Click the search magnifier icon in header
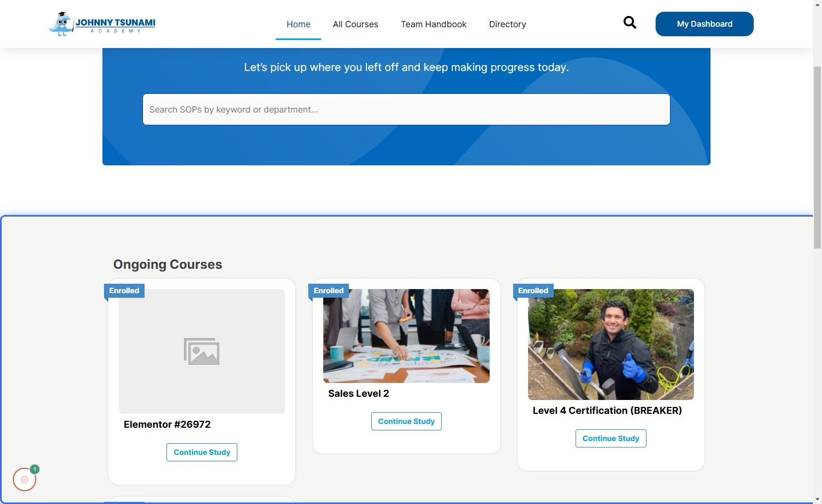The image size is (822, 504). coord(629,23)
